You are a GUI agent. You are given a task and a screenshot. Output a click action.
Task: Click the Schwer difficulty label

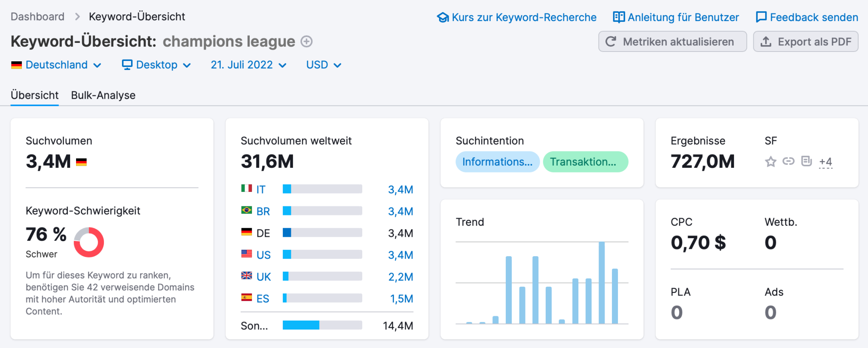41,254
